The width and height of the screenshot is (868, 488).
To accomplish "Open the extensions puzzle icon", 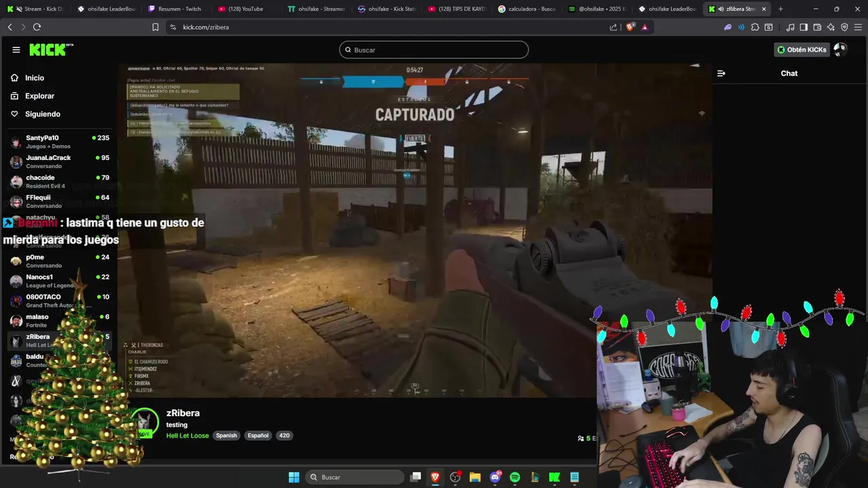I will pyautogui.click(x=755, y=27).
